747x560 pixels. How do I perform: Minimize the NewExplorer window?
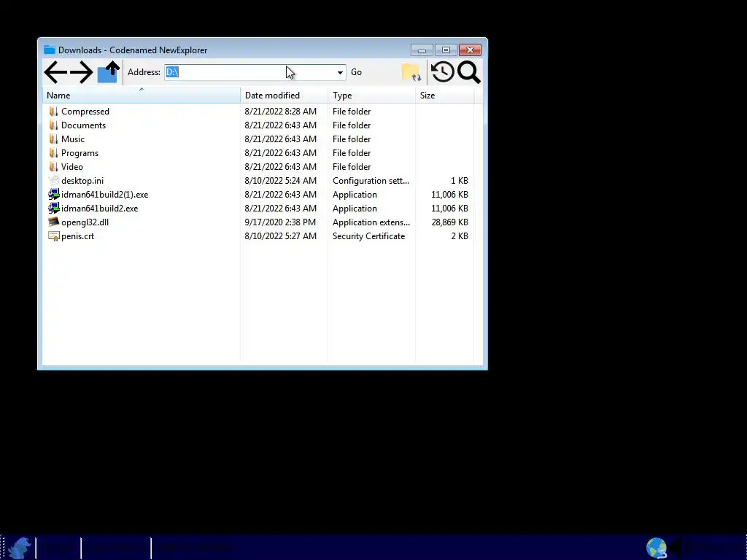coord(422,50)
